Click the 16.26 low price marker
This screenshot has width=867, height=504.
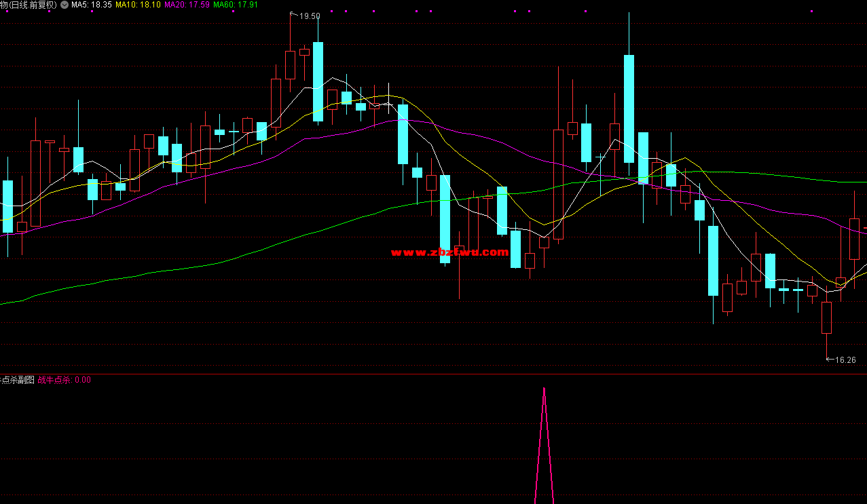point(845,360)
